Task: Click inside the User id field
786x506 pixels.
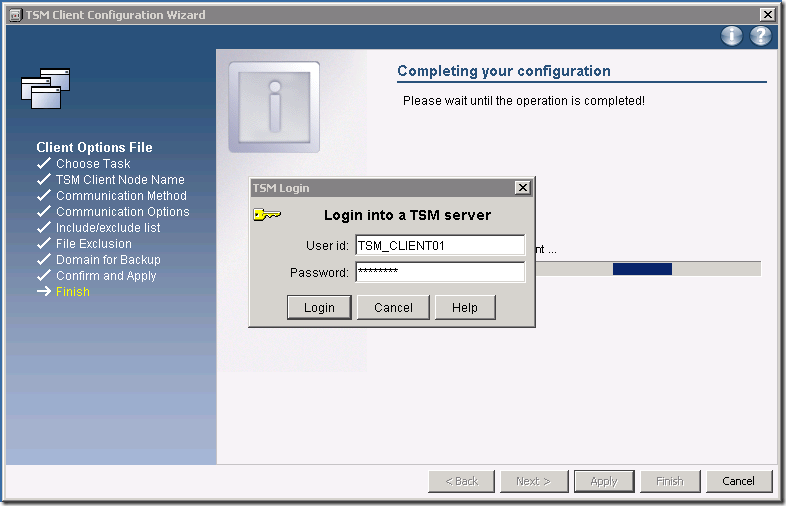Action: click(440, 245)
